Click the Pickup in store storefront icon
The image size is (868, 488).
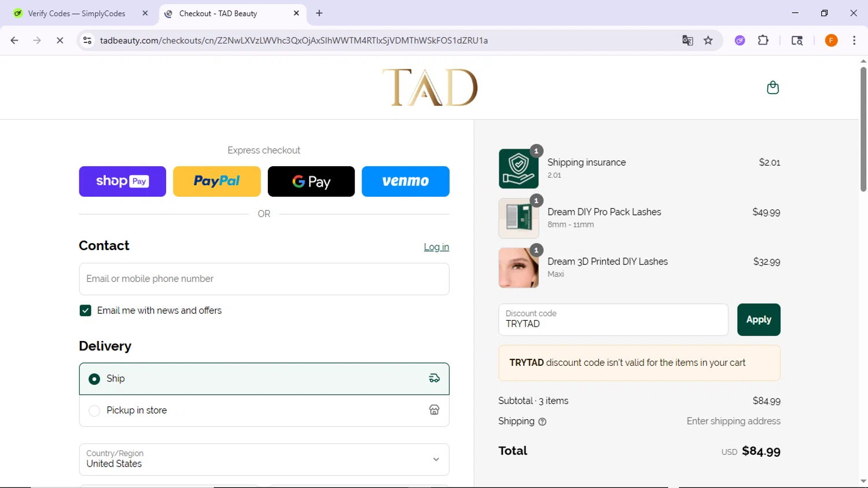pyautogui.click(x=434, y=410)
